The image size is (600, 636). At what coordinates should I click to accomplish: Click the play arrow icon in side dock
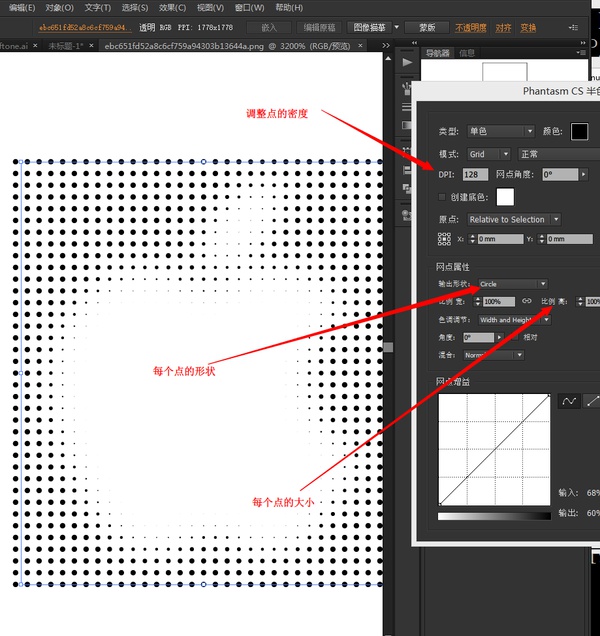point(407,62)
